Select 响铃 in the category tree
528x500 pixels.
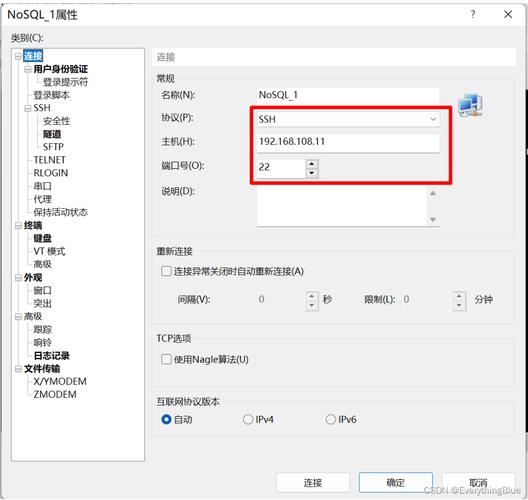point(42,343)
